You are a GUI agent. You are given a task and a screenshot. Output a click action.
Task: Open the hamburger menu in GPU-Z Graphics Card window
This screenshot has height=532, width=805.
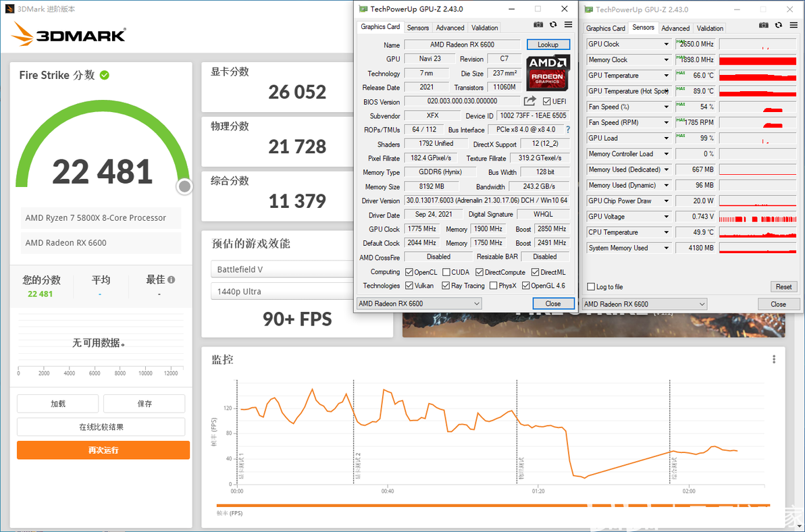point(569,24)
